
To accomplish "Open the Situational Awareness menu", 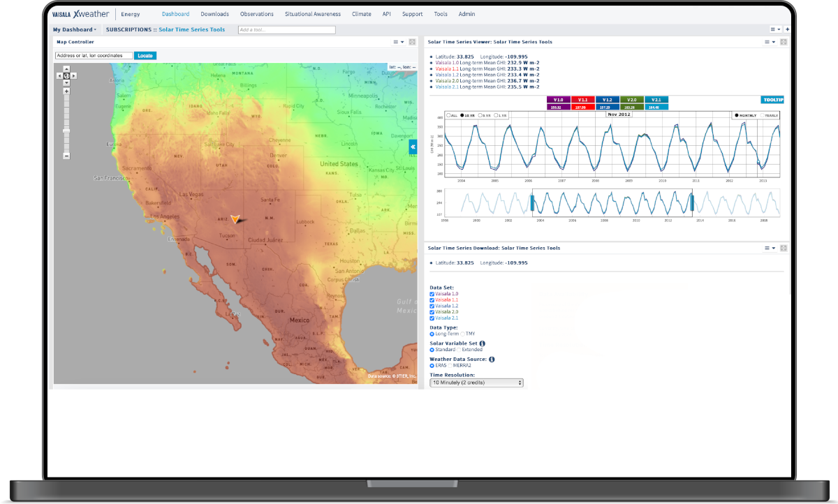I will (x=313, y=14).
